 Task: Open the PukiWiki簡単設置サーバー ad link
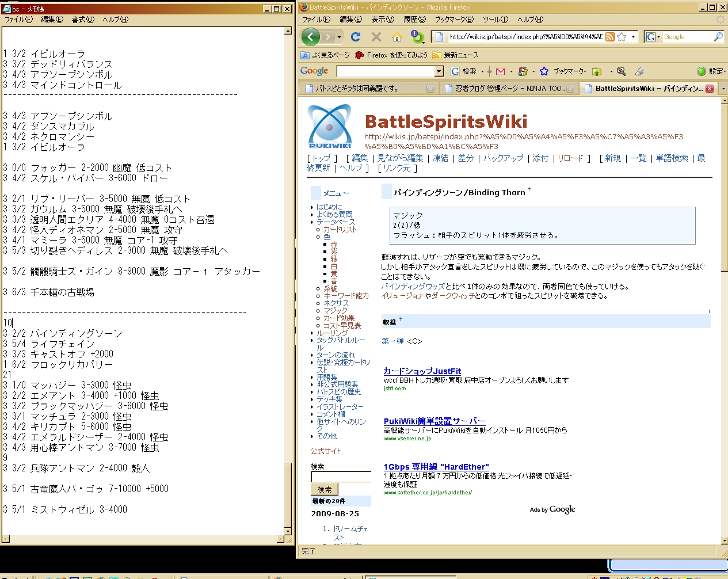pos(434,421)
